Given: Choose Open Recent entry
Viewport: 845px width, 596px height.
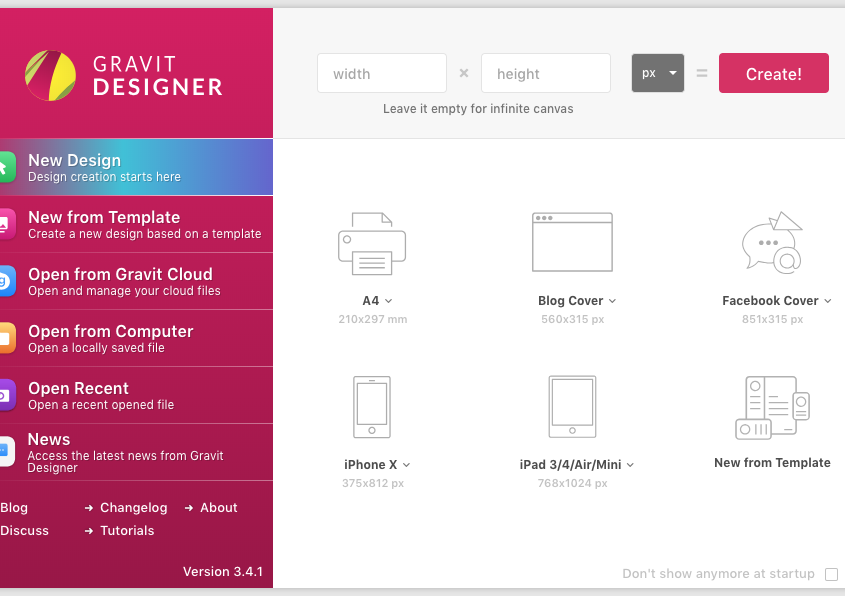Looking at the screenshot, I should pos(136,396).
